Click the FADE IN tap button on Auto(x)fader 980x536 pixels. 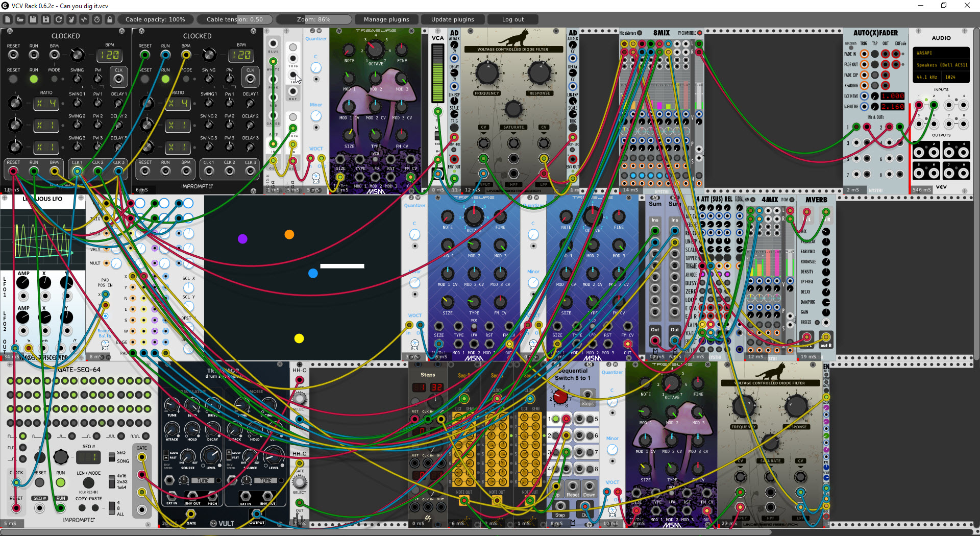click(875, 54)
